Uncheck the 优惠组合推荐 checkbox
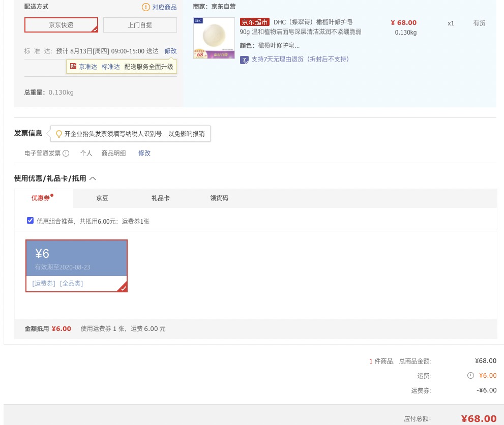 click(x=30, y=220)
